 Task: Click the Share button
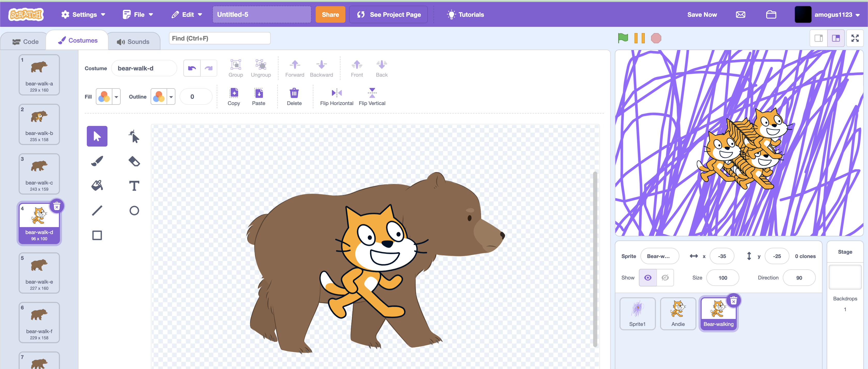click(x=330, y=14)
